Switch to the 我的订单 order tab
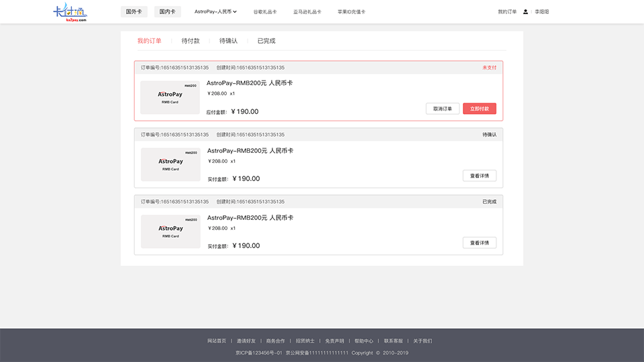This screenshot has width=644, height=362. pyautogui.click(x=150, y=41)
